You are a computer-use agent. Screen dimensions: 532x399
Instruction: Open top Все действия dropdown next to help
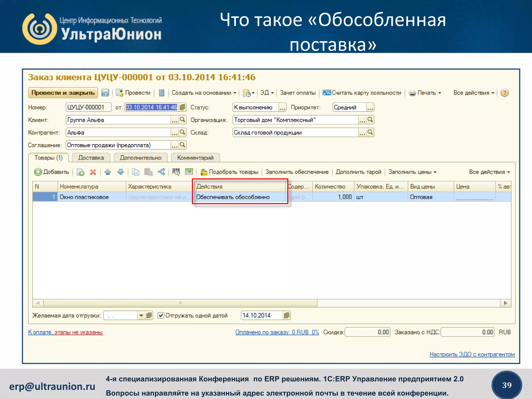(x=474, y=93)
